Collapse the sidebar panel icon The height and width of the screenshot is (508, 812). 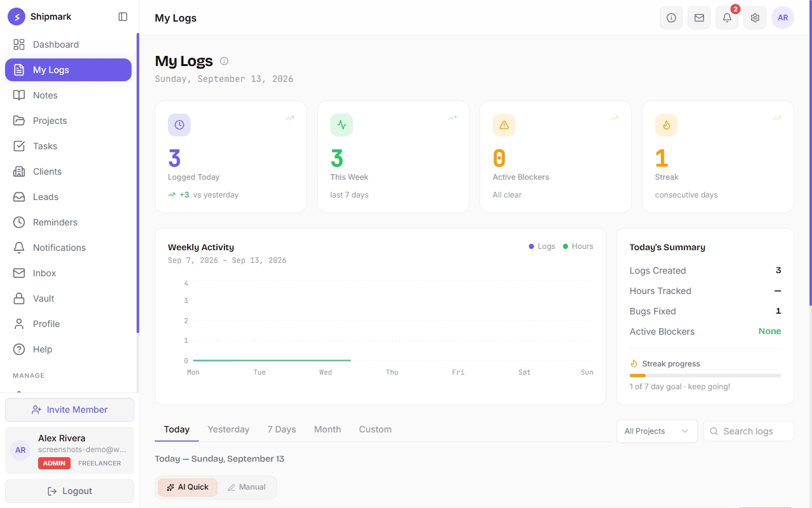point(123,17)
